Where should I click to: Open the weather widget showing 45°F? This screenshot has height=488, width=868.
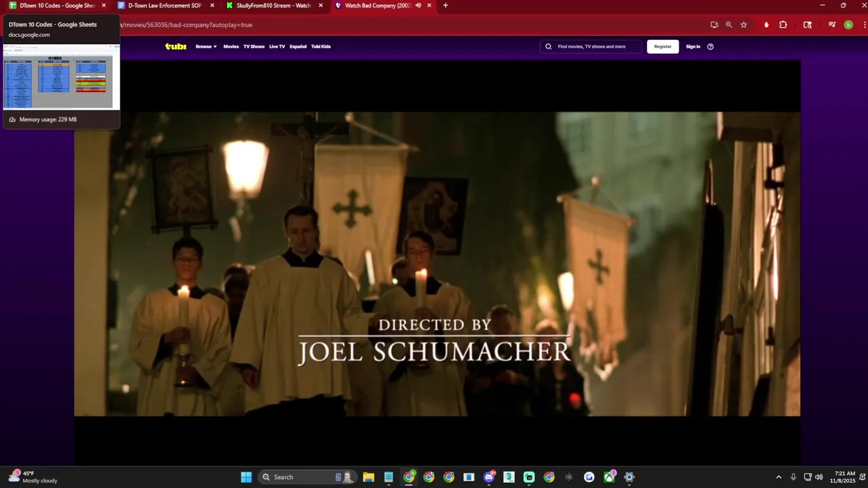(x=34, y=477)
